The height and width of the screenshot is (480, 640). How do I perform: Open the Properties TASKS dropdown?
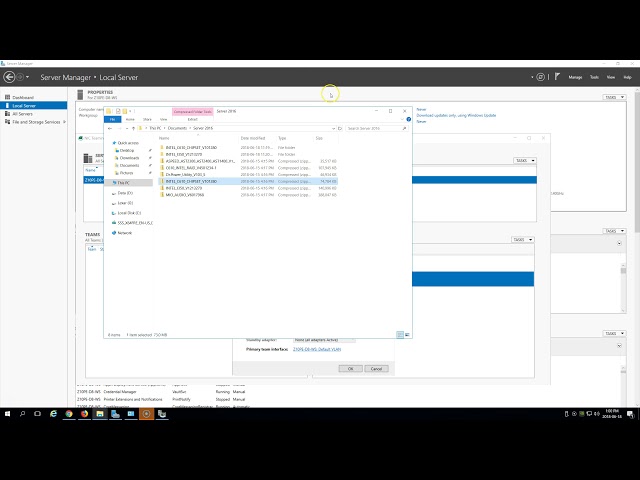614,97
